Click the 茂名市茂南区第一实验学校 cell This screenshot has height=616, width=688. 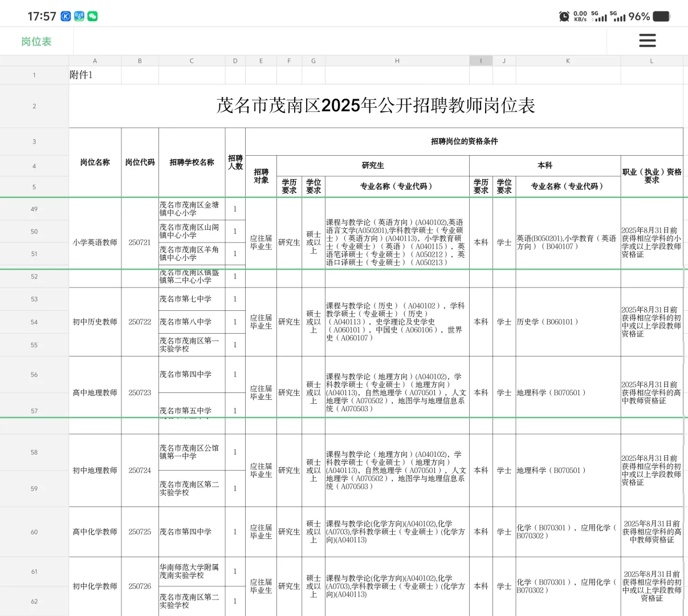coord(192,345)
